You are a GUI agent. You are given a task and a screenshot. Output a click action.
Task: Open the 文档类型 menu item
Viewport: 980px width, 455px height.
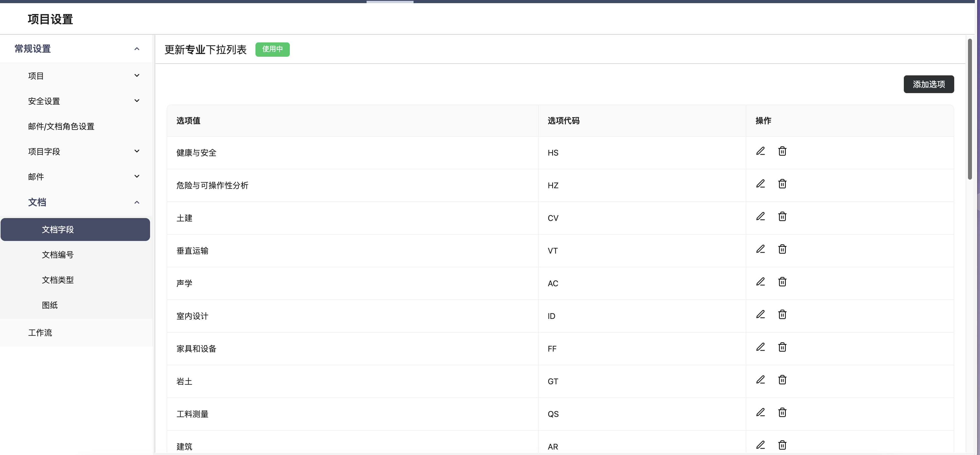[58, 280]
